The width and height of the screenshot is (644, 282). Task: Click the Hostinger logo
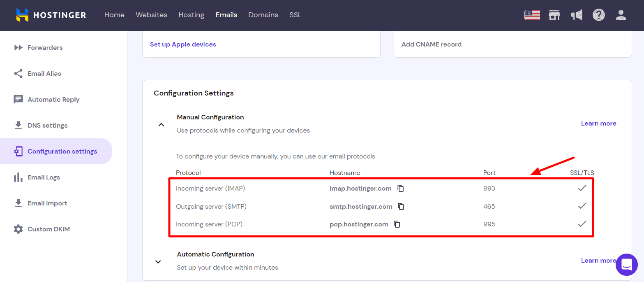point(51,15)
